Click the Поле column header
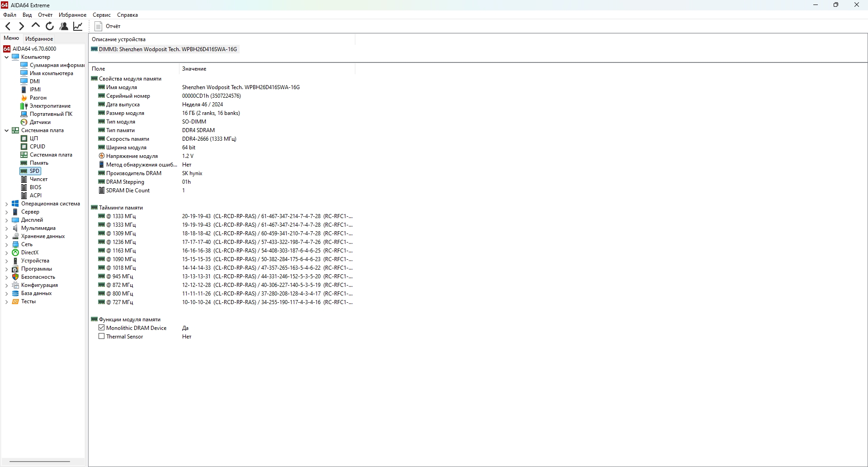 [x=134, y=69]
